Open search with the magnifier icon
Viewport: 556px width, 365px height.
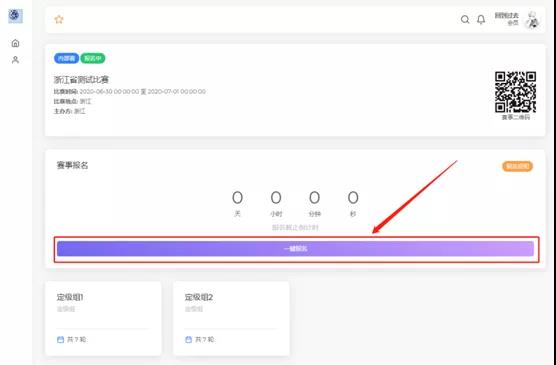click(x=465, y=20)
